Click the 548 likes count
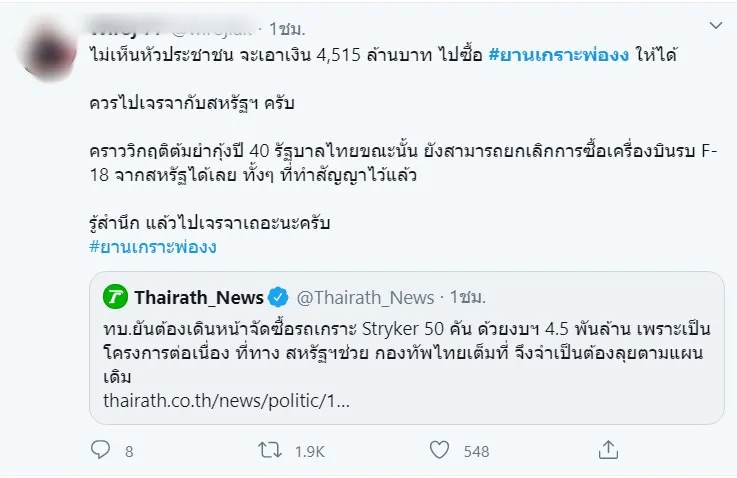This screenshot has width=737, height=478. coord(476,452)
